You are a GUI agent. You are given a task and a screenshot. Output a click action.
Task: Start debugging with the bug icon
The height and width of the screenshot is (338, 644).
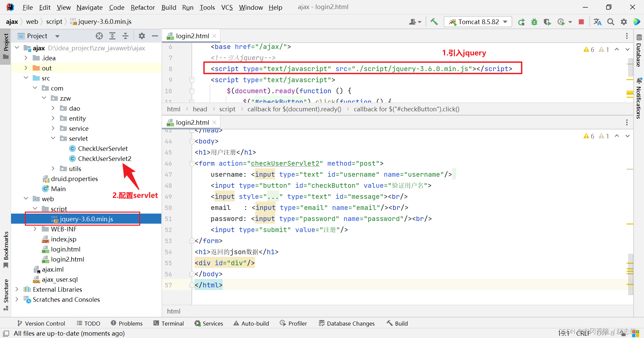(x=534, y=22)
